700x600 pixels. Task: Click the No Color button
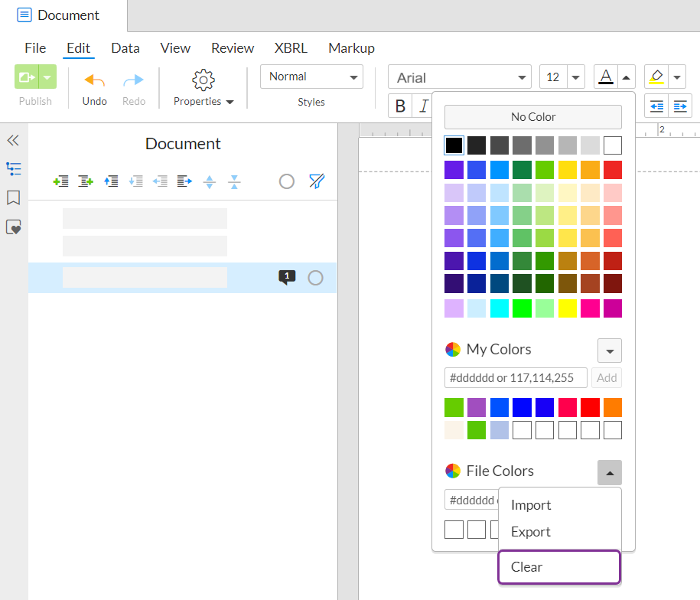[533, 117]
